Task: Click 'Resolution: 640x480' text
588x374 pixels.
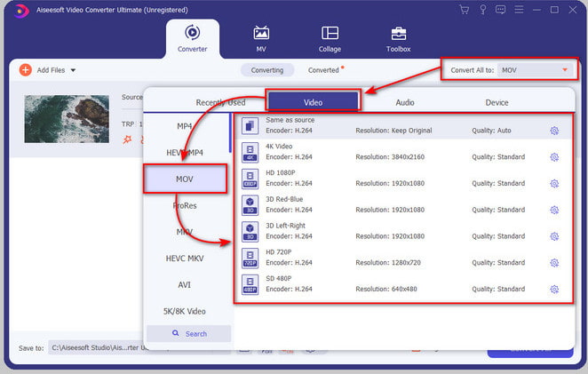Action: (x=386, y=290)
